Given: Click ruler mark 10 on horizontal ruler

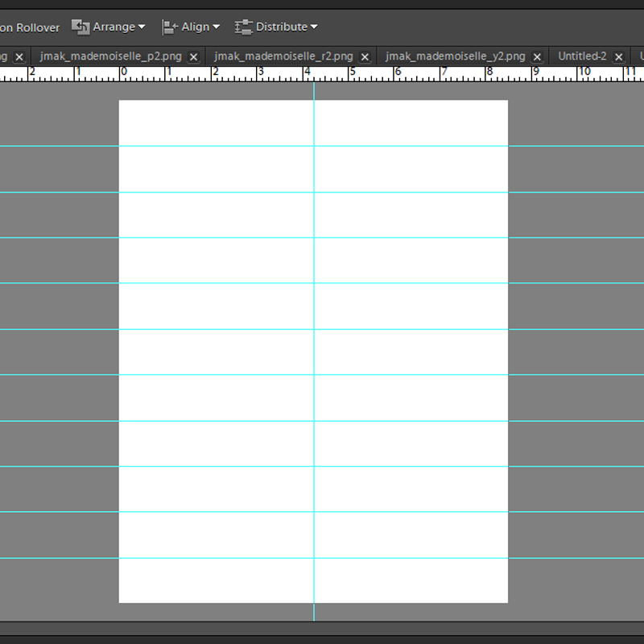Looking at the screenshot, I should [584, 72].
